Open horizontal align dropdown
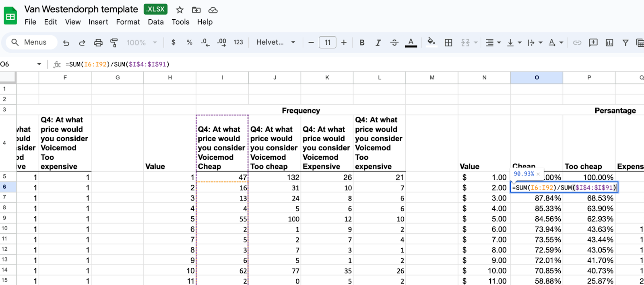Screen dimensions: 644x285 point(493,43)
